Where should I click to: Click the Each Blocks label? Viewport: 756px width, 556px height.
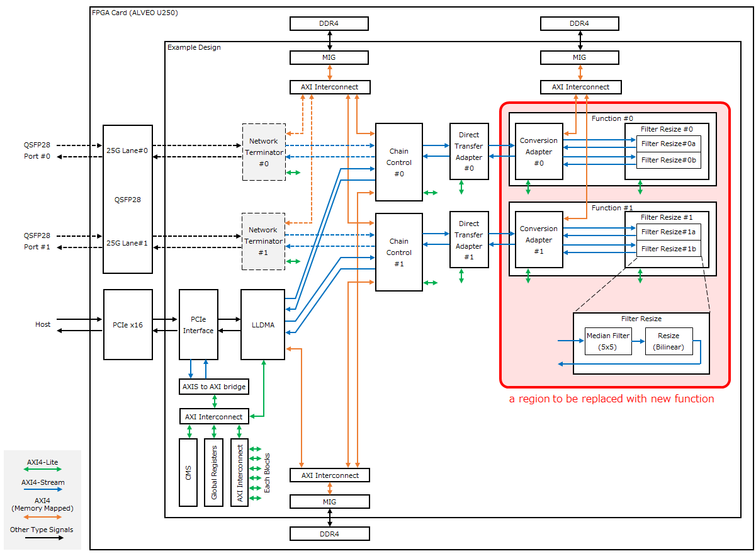coord(267,472)
